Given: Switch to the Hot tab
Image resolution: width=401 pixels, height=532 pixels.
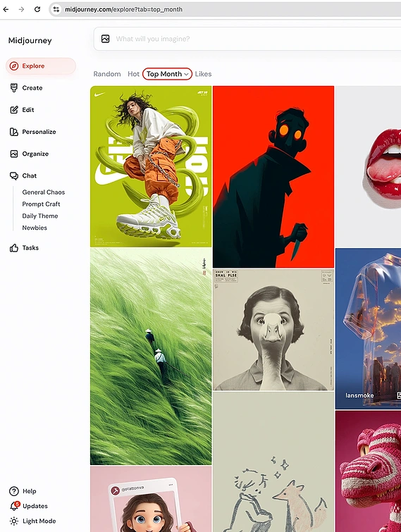Looking at the screenshot, I should pyautogui.click(x=133, y=74).
